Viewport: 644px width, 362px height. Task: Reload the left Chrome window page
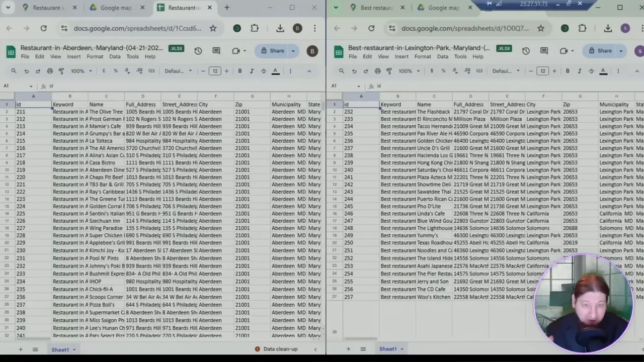[44, 28]
